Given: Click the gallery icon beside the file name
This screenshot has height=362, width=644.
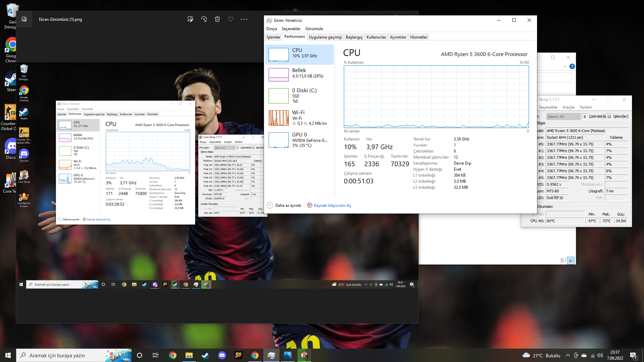Looking at the screenshot, I should coord(24,19).
